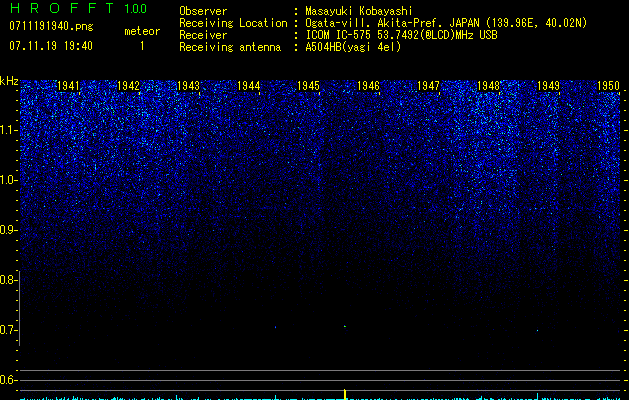Screen dimensions: 629x400
Task: Click the Receiving antenna label
Action: 230,47
